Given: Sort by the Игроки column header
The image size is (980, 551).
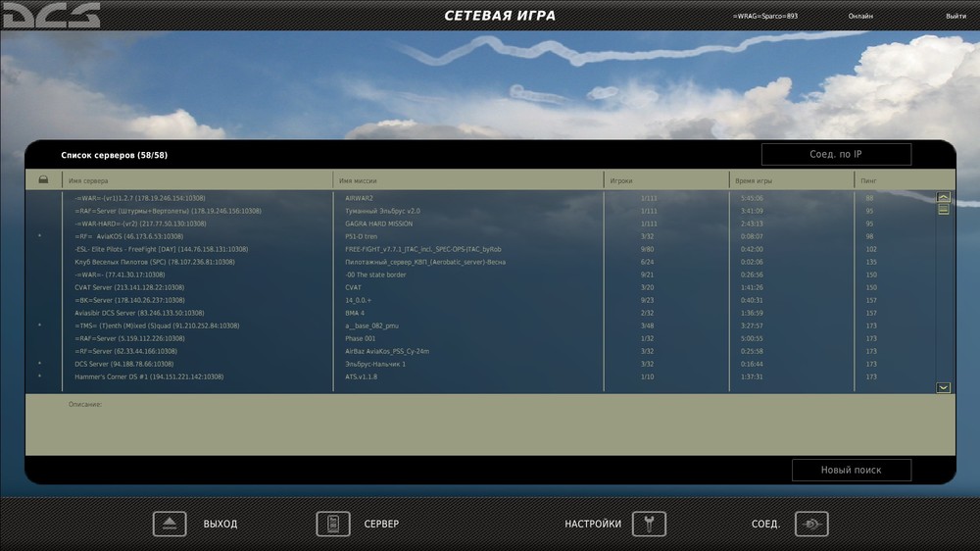Looking at the screenshot, I should (666, 180).
